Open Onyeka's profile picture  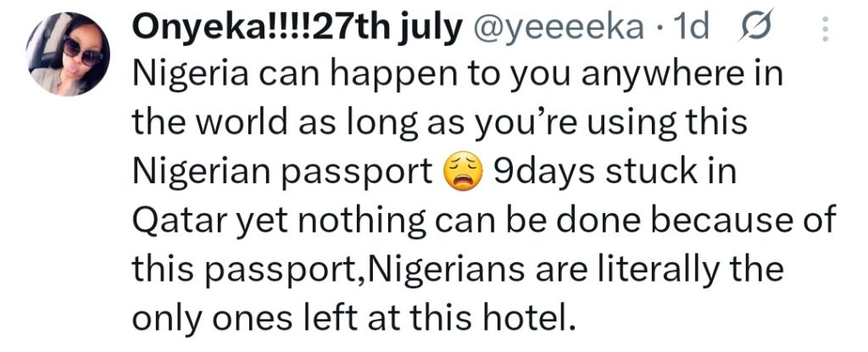[65, 54]
